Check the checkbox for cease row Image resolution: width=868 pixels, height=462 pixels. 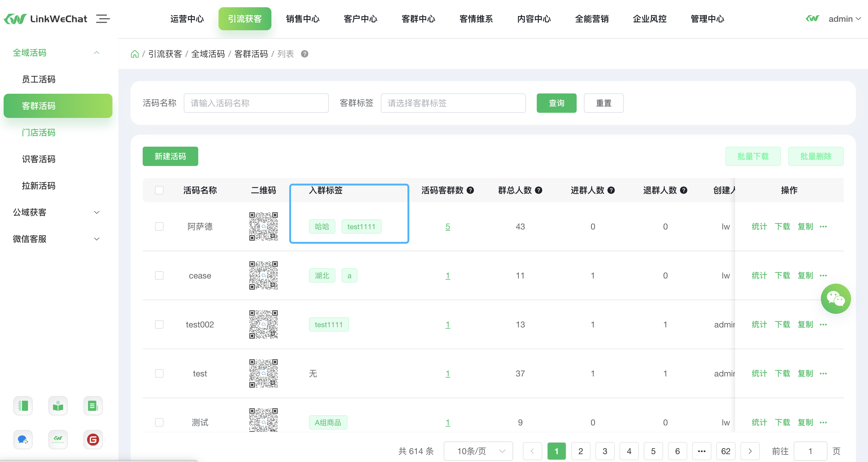(159, 275)
